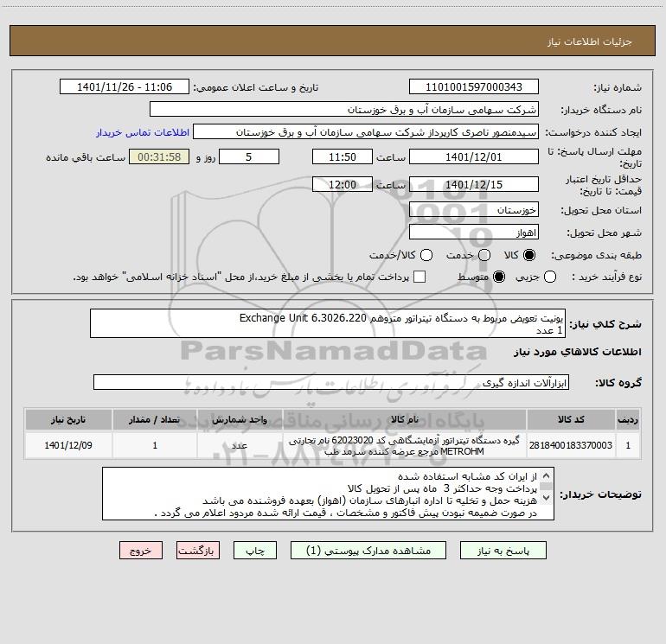Click the تاریخ نیاز column header
The height and width of the screenshot is (644, 666).
point(68,419)
